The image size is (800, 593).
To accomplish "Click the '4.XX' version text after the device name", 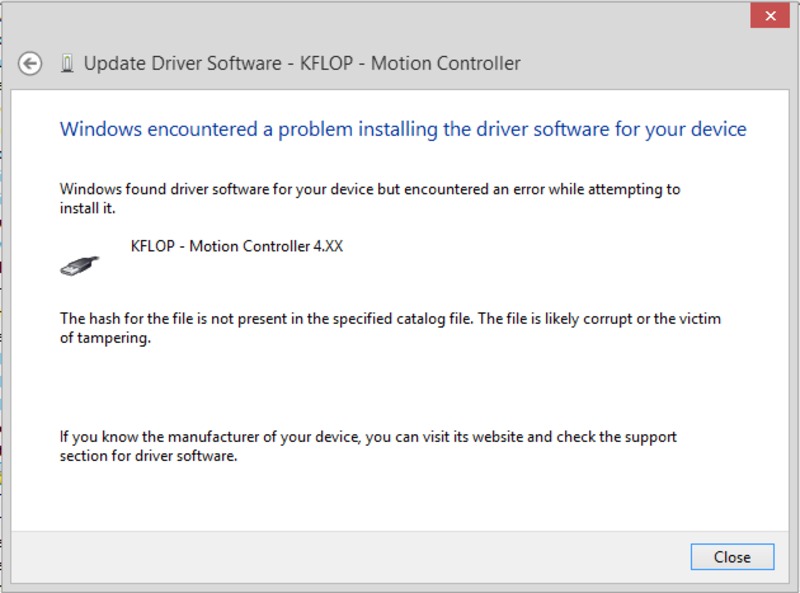I will click(x=327, y=246).
